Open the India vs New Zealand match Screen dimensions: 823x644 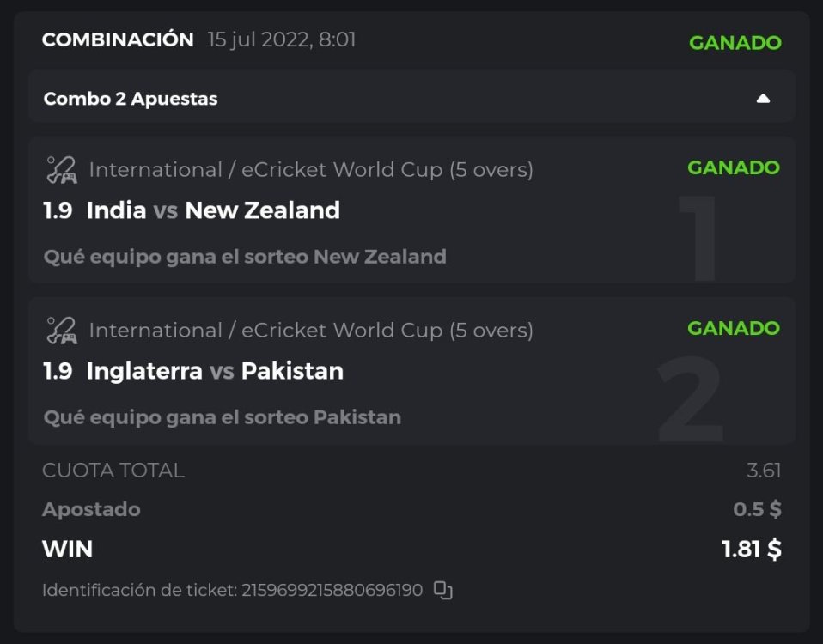tap(213, 210)
